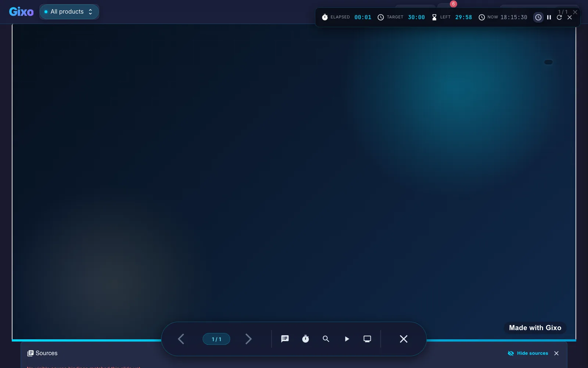This screenshot has width=588, height=368.
Task: Open the search magnifier in bottom toolbar
Action: tap(326, 339)
